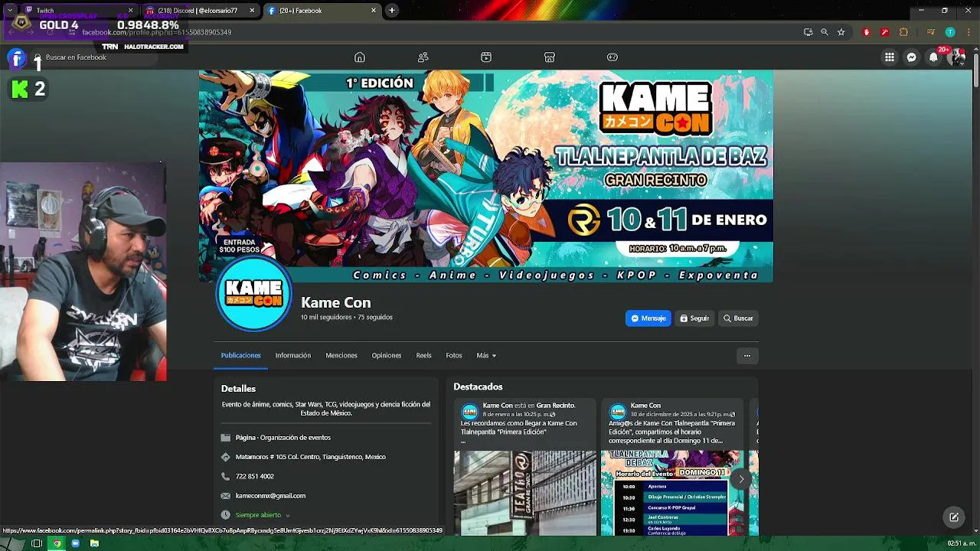
Task: Click the Facebook logo in the header
Action: pyautogui.click(x=16, y=57)
